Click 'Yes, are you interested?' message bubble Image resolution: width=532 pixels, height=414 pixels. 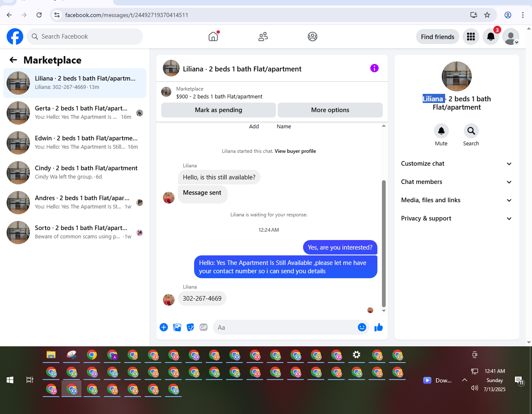340,247
